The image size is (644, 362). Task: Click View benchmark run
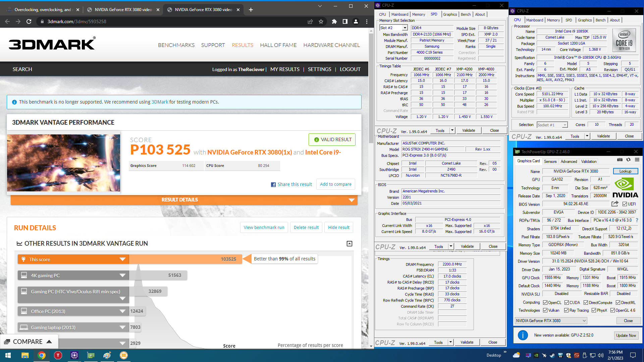pos(264,228)
